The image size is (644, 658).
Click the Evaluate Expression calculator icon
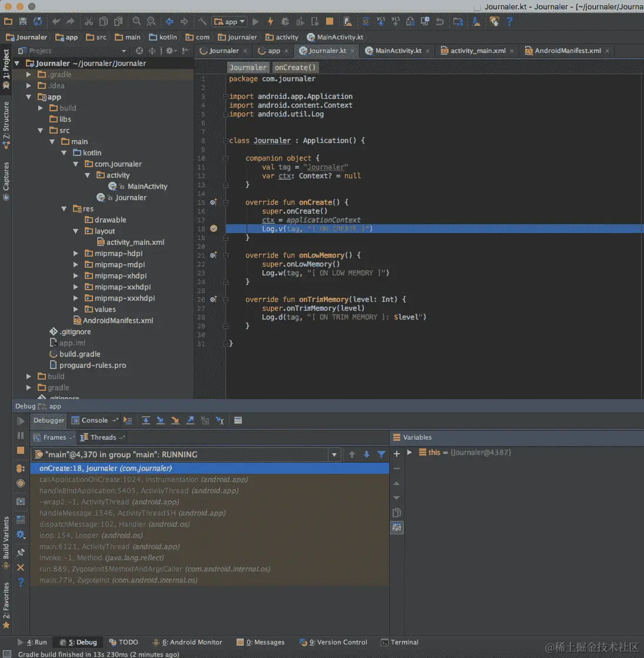coord(238,420)
